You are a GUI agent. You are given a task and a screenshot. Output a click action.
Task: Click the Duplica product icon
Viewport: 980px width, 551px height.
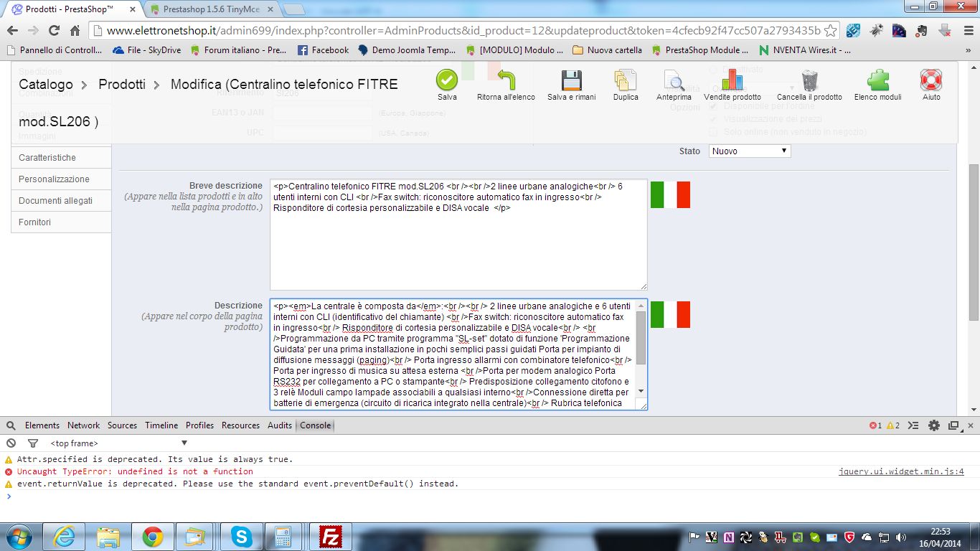click(626, 80)
